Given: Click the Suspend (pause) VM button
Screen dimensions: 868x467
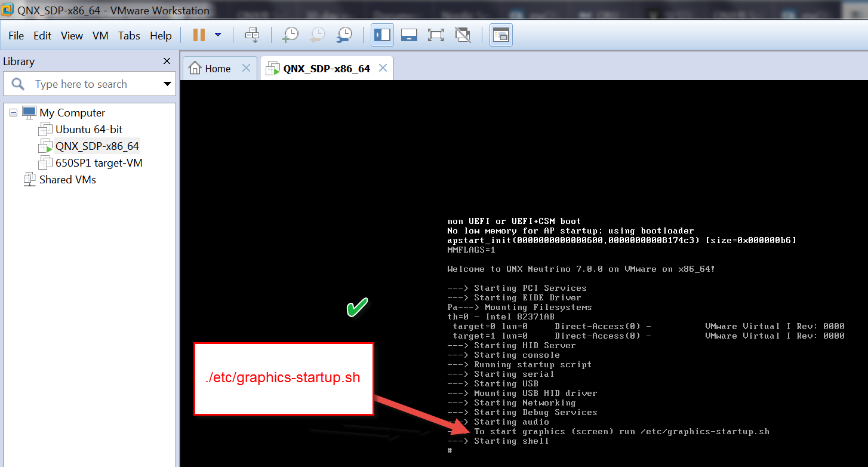Looking at the screenshot, I should coord(199,35).
